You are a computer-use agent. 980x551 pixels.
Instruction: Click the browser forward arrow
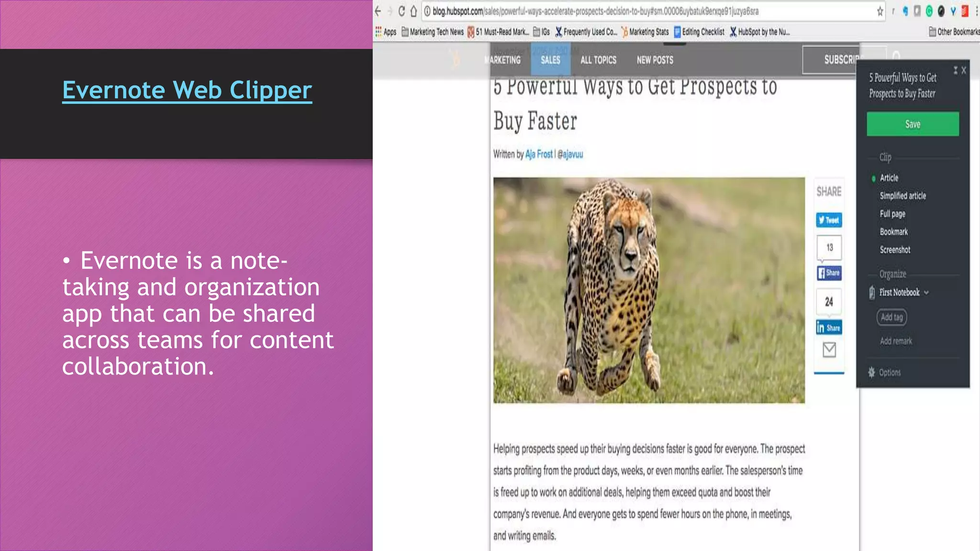pos(390,11)
